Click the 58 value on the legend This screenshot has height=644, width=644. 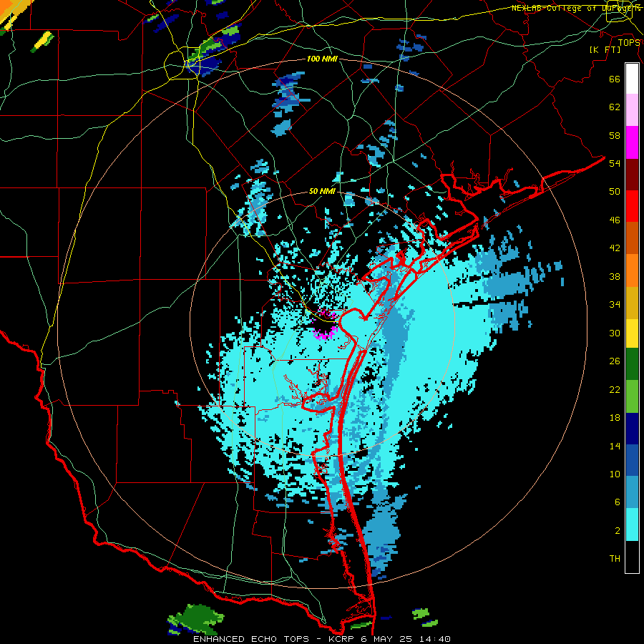click(615, 135)
